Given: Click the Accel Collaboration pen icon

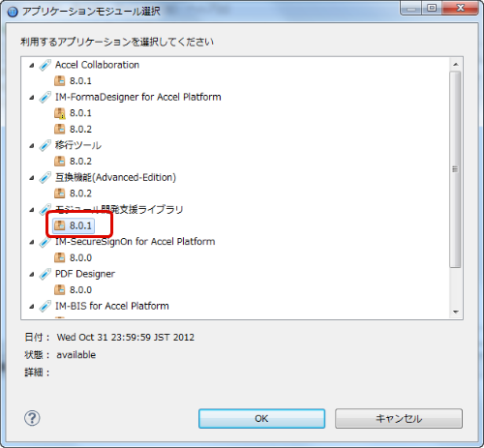Looking at the screenshot, I should pyautogui.click(x=45, y=65).
